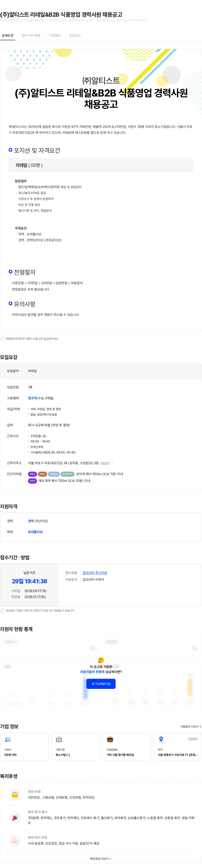Viewport: 202px width, 868px height.
Task: Click the 사원수 '50명 이하' text
Action: pyautogui.click(x=11, y=755)
